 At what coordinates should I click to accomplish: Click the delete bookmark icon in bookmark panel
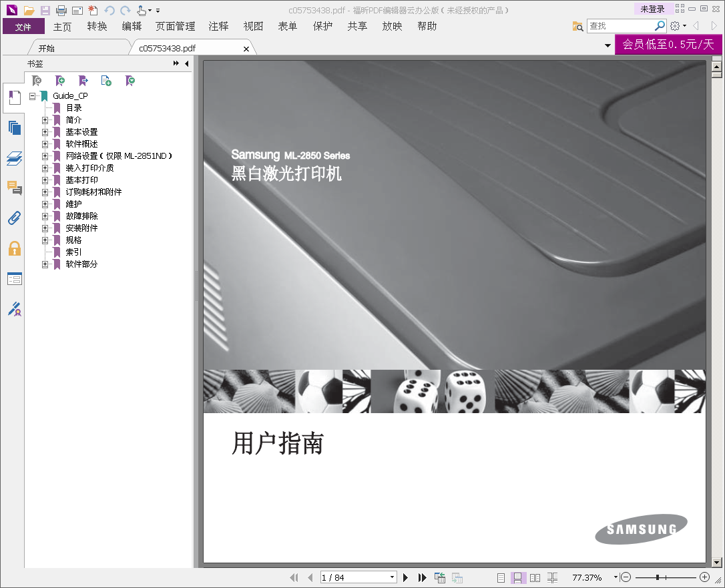click(x=37, y=81)
